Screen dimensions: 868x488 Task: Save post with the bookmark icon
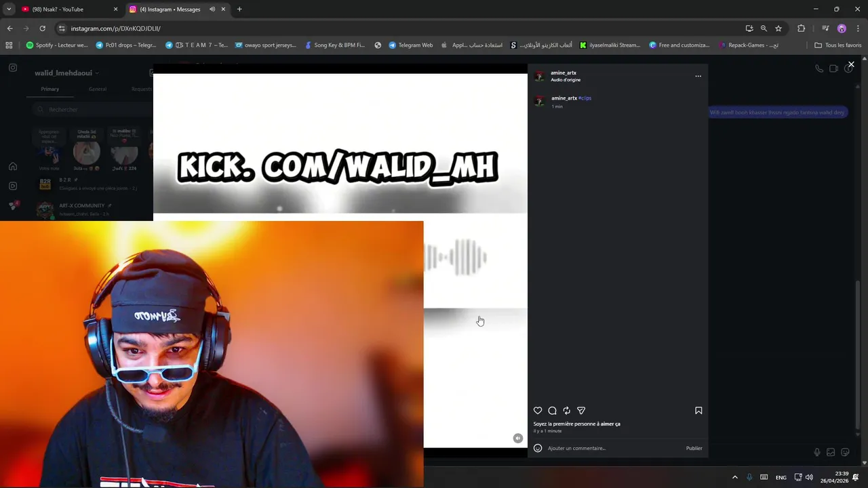coord(698,411)
